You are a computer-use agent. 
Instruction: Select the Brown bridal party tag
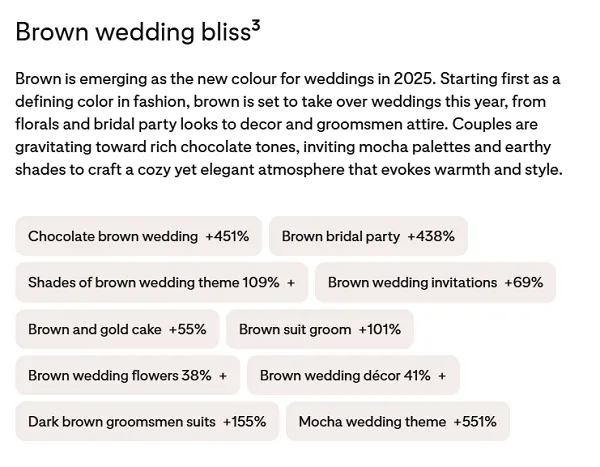[367, 237]
